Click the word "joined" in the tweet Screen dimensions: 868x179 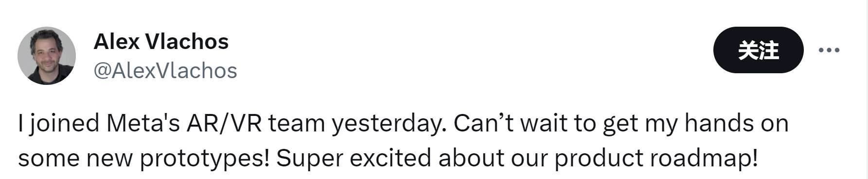click(x=65, y=124)
